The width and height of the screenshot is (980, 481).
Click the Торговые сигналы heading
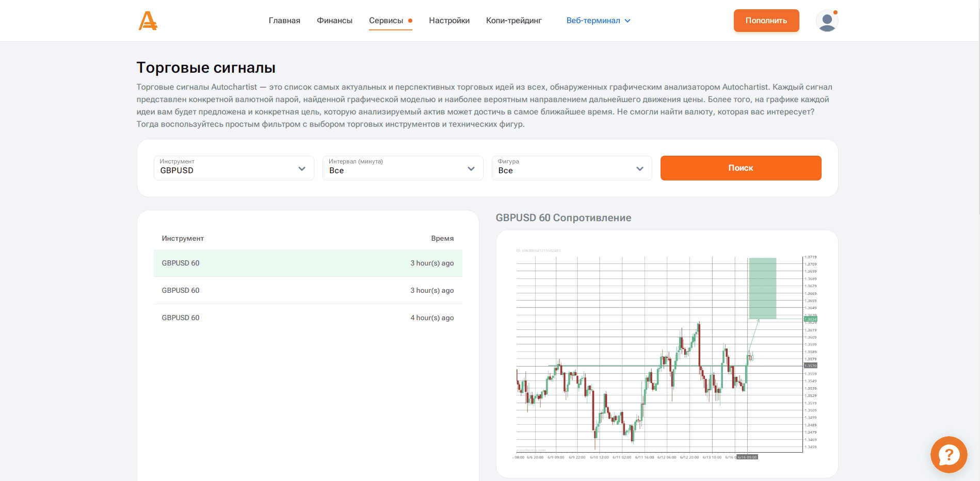click(206, 68)
